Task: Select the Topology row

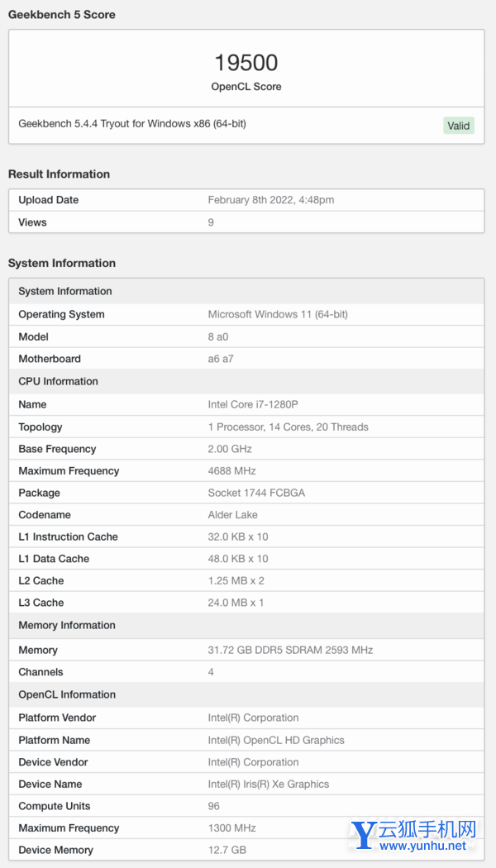Action: coord(246,427)
